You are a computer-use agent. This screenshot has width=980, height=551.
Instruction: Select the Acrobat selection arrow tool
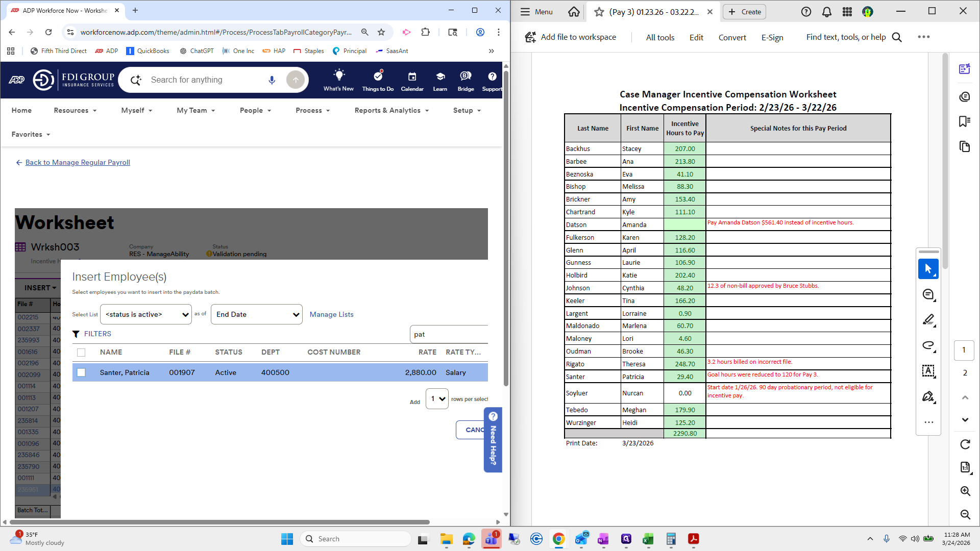click(928, 269)
